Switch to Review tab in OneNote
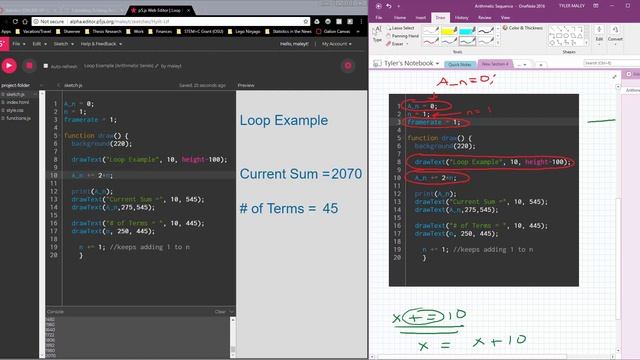The height and width of the screenshot is (360, 640). 484,18
